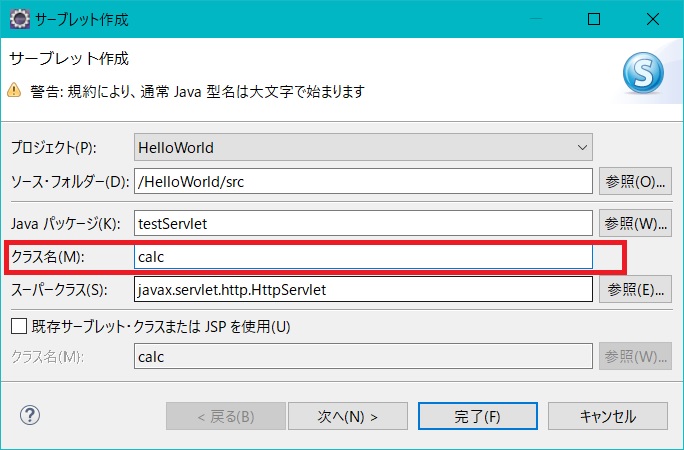
Task: Focus the highlighted クラス名 field calc
Action: 363,256
